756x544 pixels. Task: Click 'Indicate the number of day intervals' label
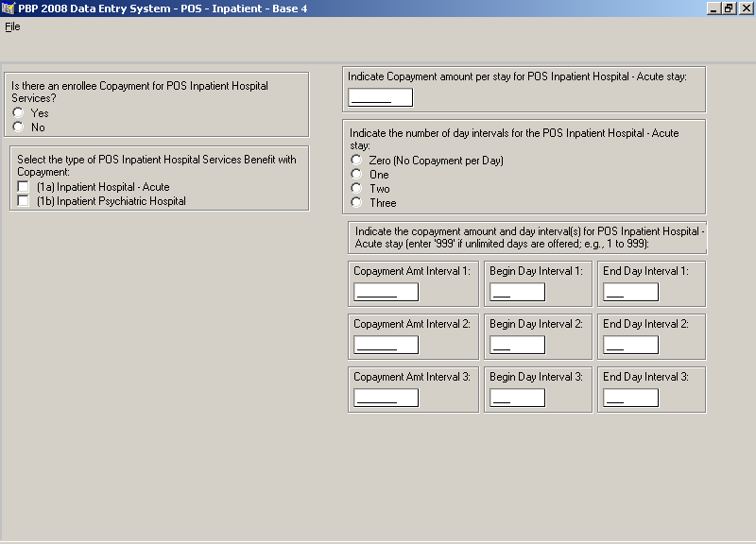pyautogui.click(x=514, y=139)
